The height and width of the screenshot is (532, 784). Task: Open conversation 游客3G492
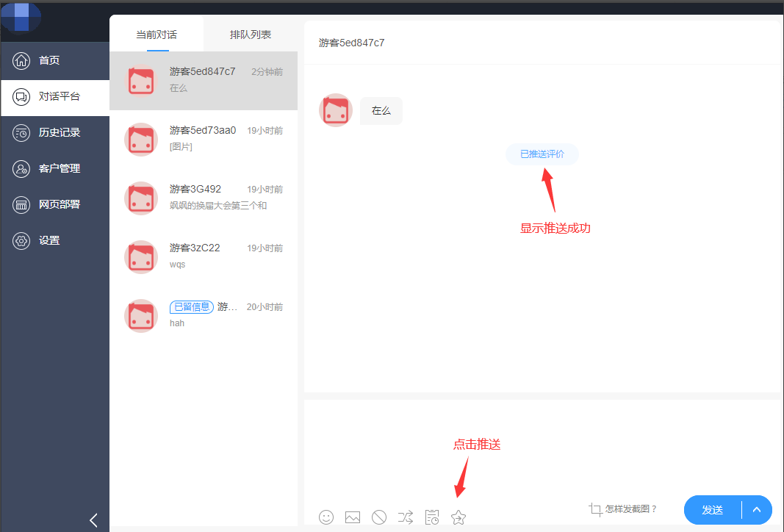(x=204, y=198)
